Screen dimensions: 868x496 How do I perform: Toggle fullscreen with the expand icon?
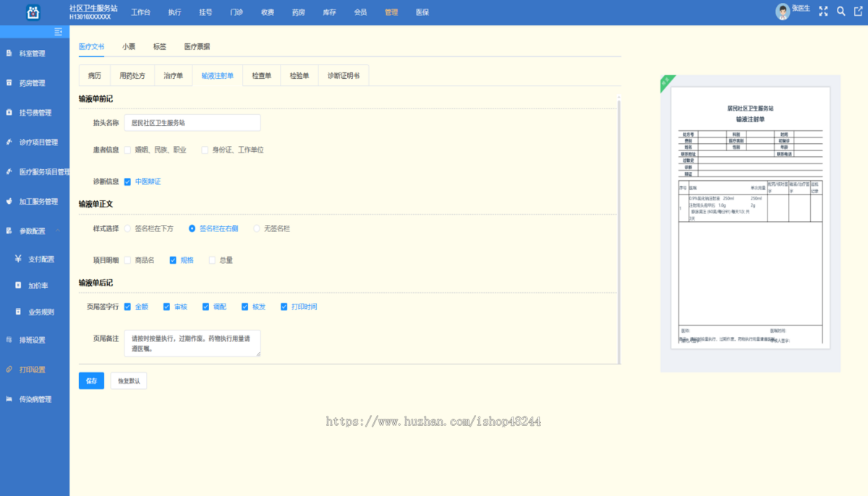tap(823, 12)
